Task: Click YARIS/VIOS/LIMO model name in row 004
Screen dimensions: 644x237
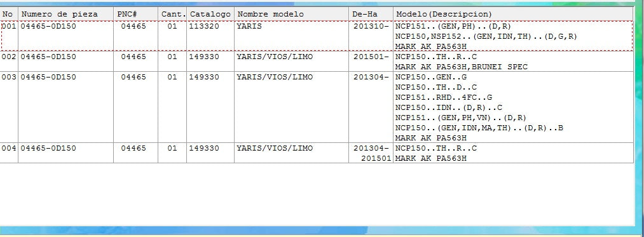Action: [275, 148]
